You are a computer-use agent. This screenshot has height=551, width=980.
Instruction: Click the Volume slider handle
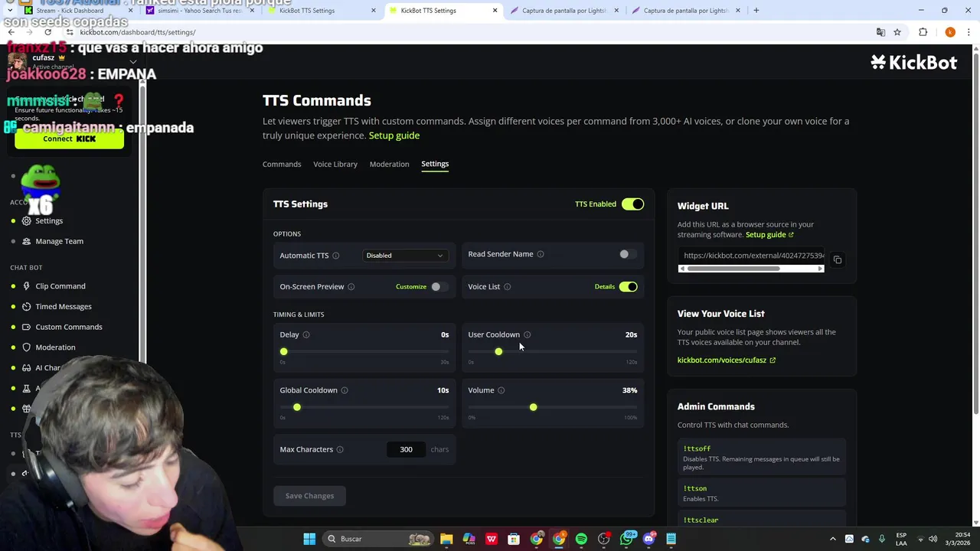coord(534,407)
